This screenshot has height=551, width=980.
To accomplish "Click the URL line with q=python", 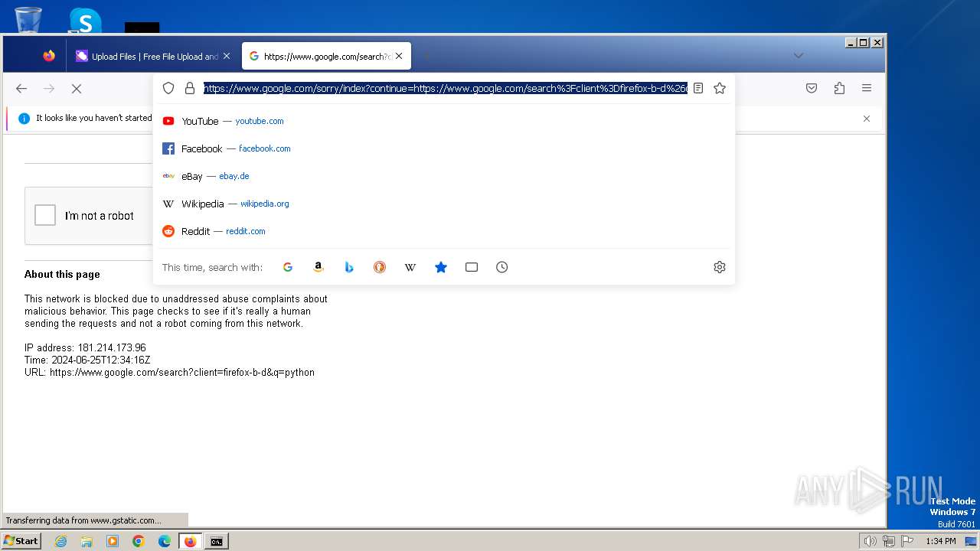I will tap(169, 372).
